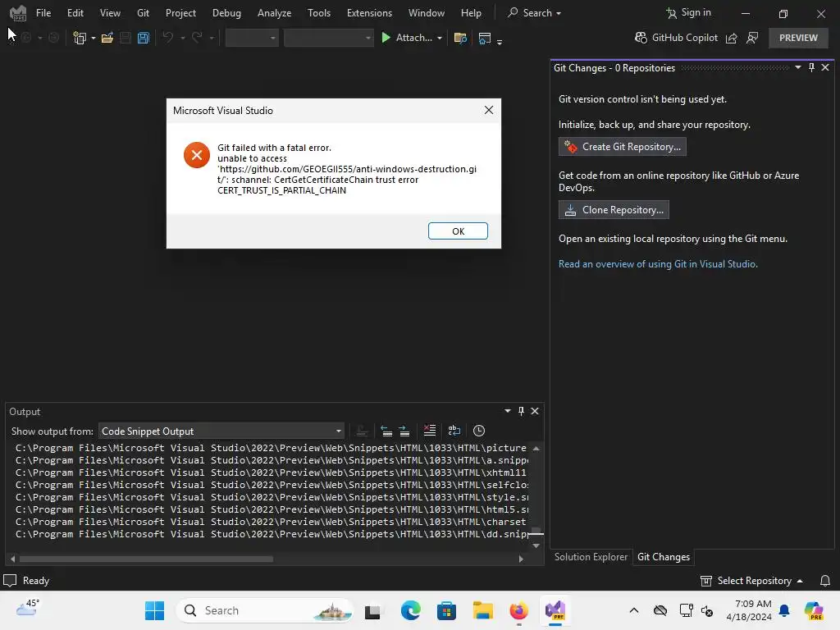
Task: Click the PREVIEW button
Action: [x=798, y=38]
